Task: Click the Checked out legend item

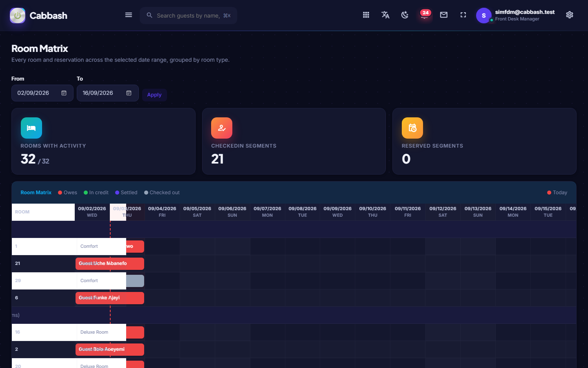Action: pyautogui.click(x=162, y=193)
